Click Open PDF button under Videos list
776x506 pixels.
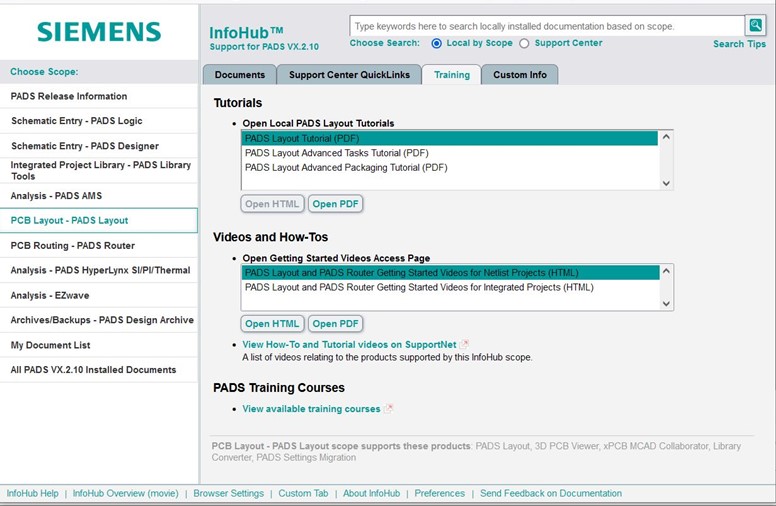tap(336, 324)
